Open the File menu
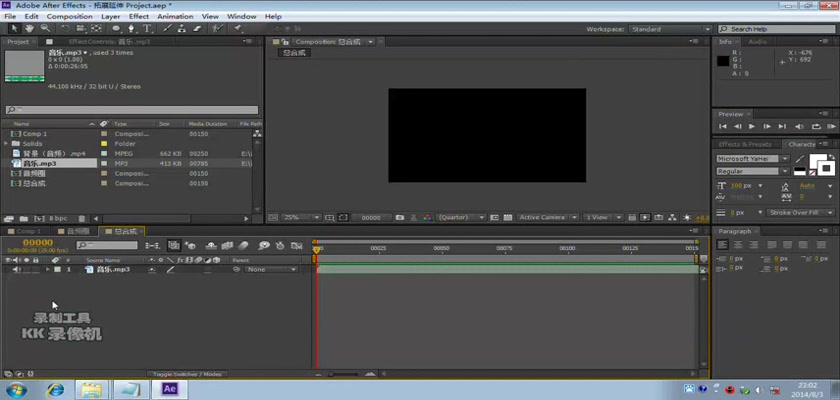The width and height of the screenshot is (840, 400). coord(10,17)
